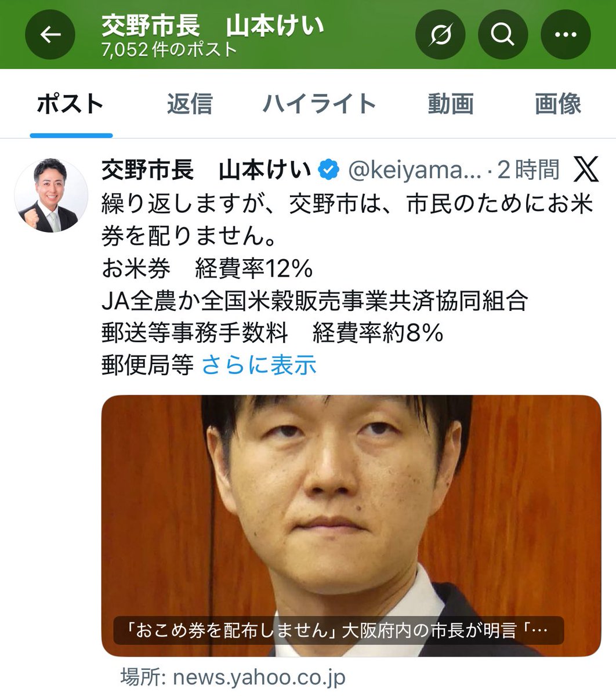The width and height of the screenshot is (616, 696).
Task: Open the 動画 tab
Action: 451,104
